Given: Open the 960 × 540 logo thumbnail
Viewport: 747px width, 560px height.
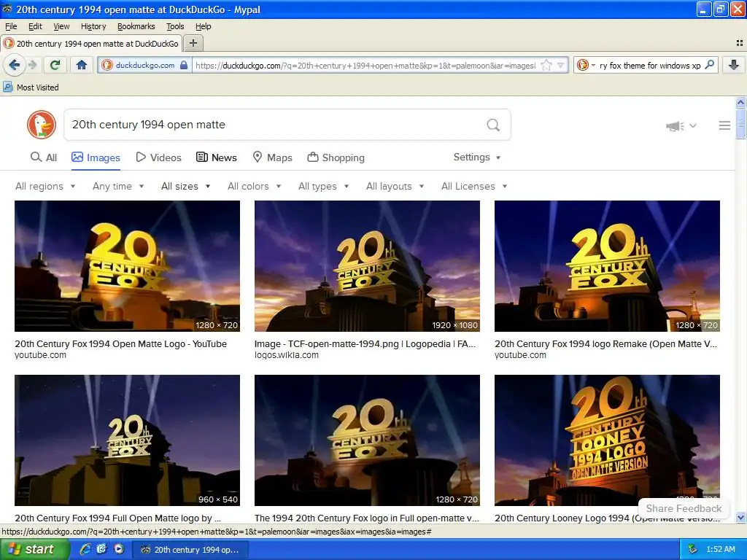Looking at the screenshot, I should tap(127, 440).
